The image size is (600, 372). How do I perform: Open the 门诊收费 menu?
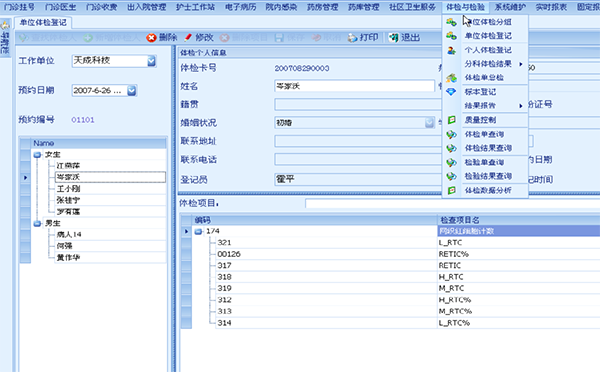pos(101,7)
